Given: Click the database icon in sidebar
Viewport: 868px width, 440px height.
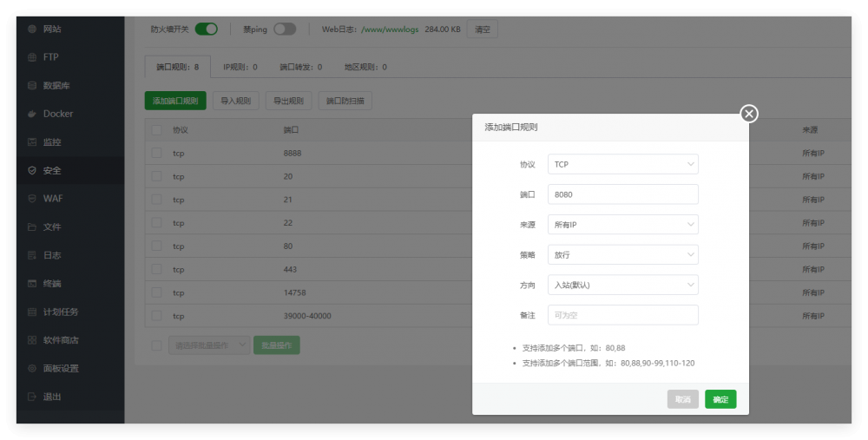Looking at the screenshot, I should tap(32, 86).
